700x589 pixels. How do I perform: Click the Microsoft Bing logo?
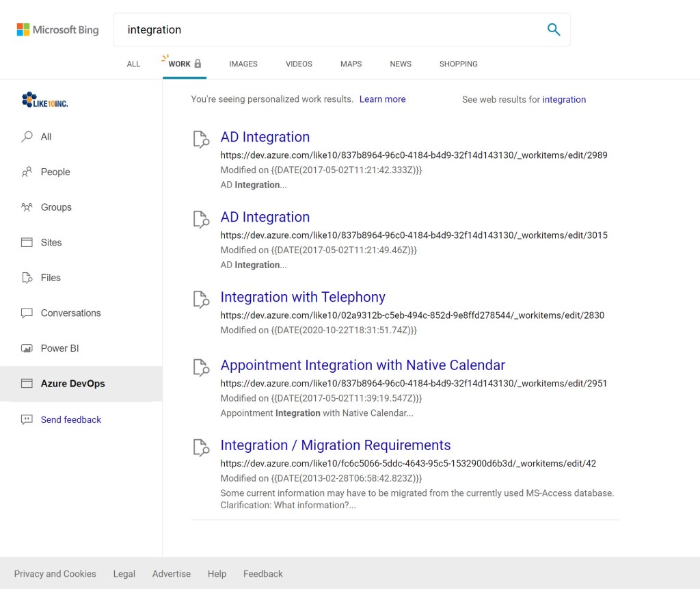tap(57, 29)
